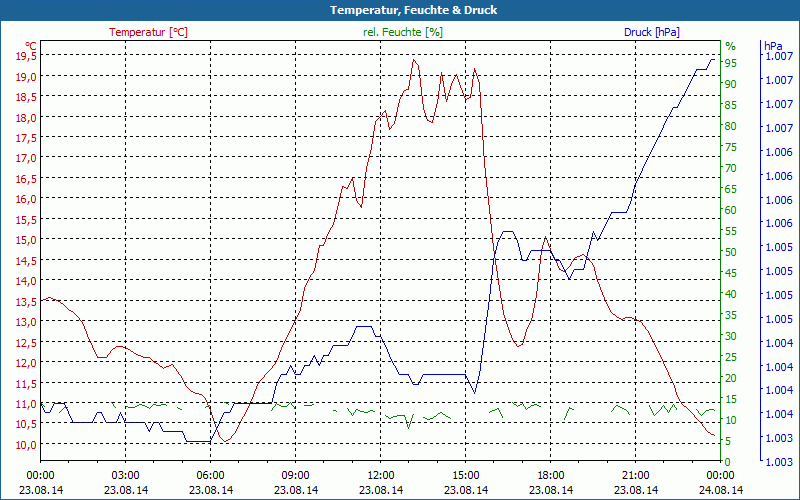Click the '12,0' temperature axis value
Viewport: 800px width, 500px height.
click(26, 362)
